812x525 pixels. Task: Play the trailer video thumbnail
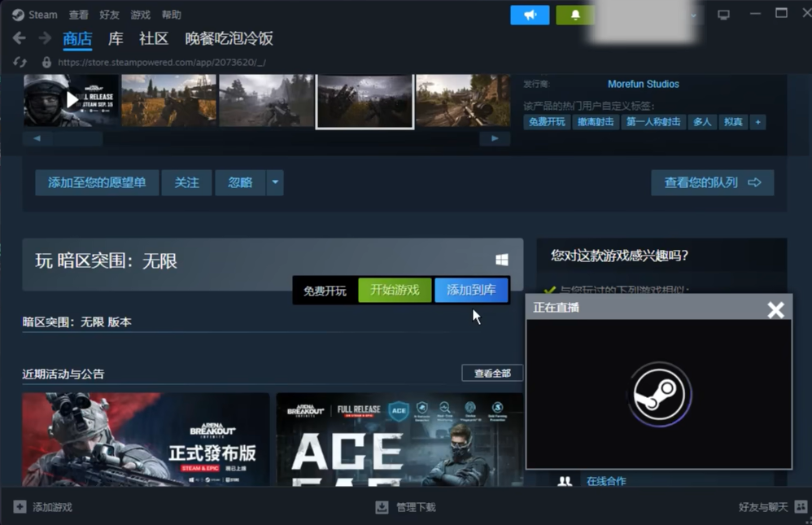[x=71, y=100]
